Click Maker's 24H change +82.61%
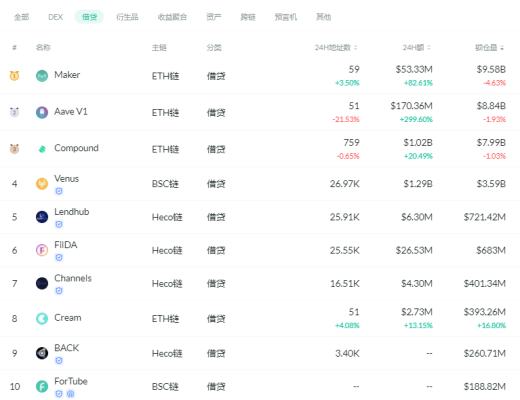The image size is (520, 400). coord(418,83)
